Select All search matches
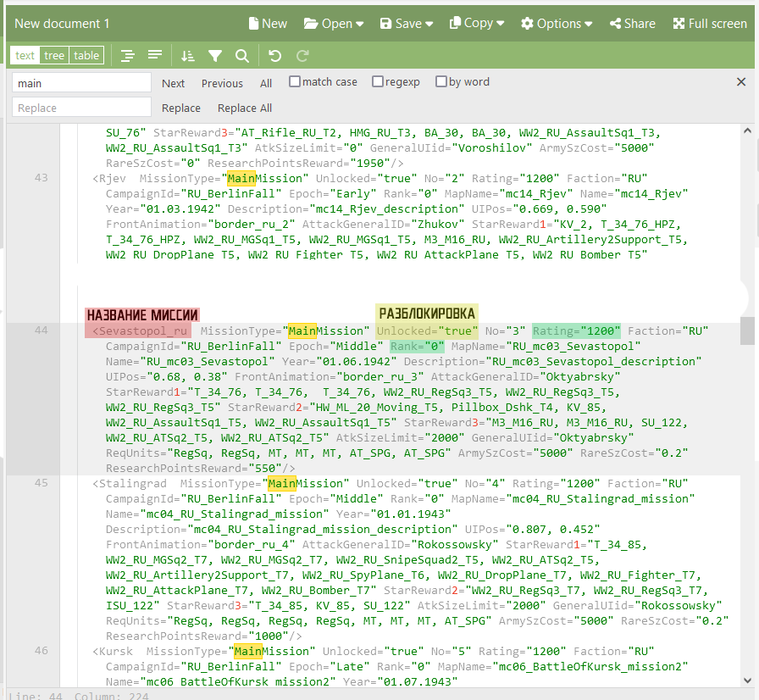 [x=266, y=83]
